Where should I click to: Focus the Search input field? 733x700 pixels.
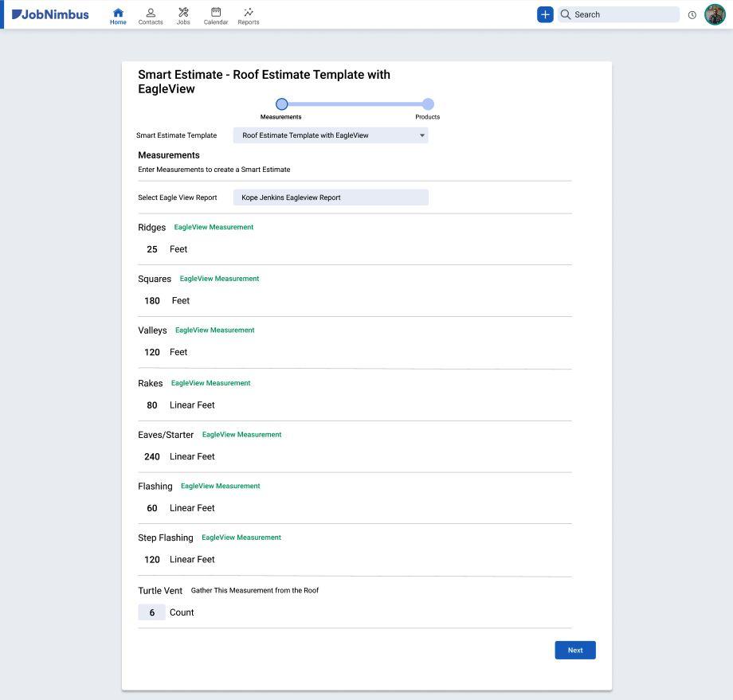[x=618, y=14]
